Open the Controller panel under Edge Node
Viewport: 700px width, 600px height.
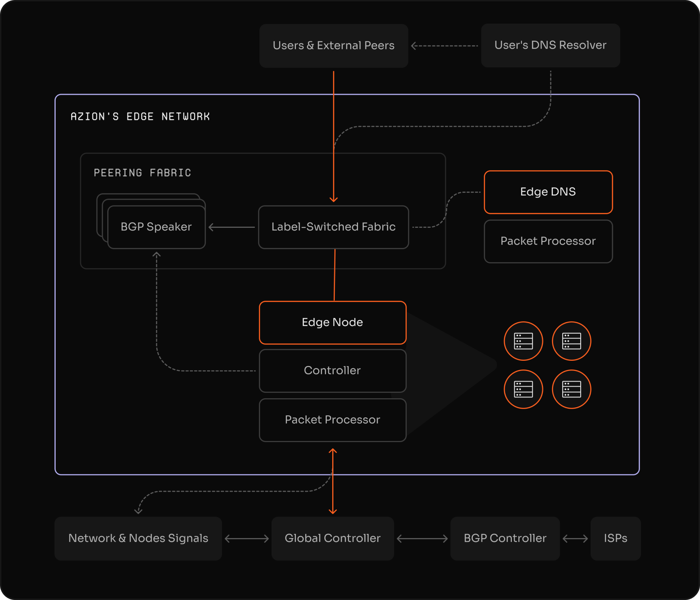click(332, 370)
